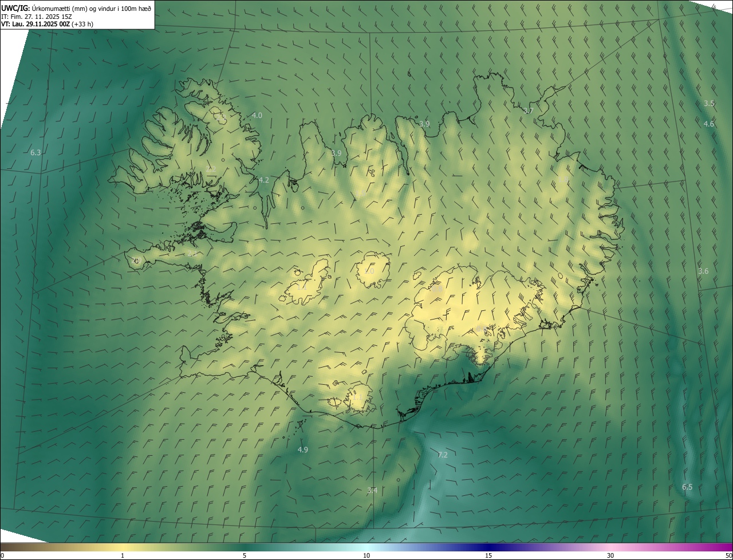733x560 pixels.
Task: Click the faint 1.0 value label on the glacier
Action: tap(369, 271)
